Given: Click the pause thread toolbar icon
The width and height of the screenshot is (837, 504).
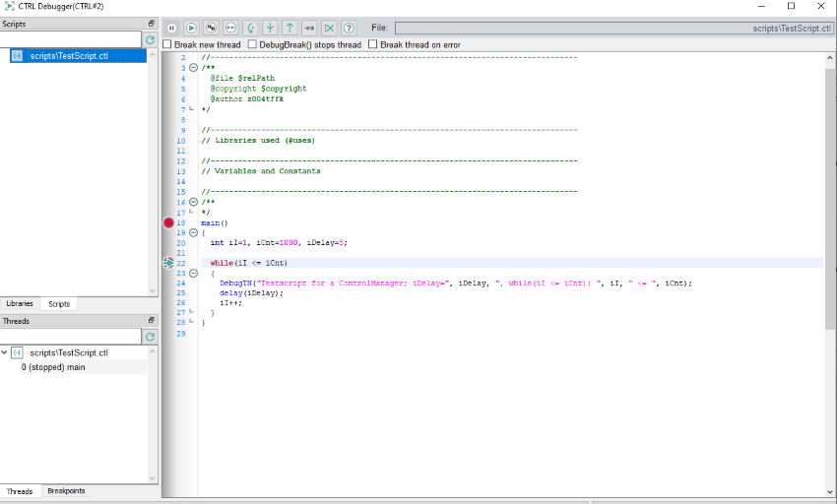Looking at the screenshot, I should (171, 28).
